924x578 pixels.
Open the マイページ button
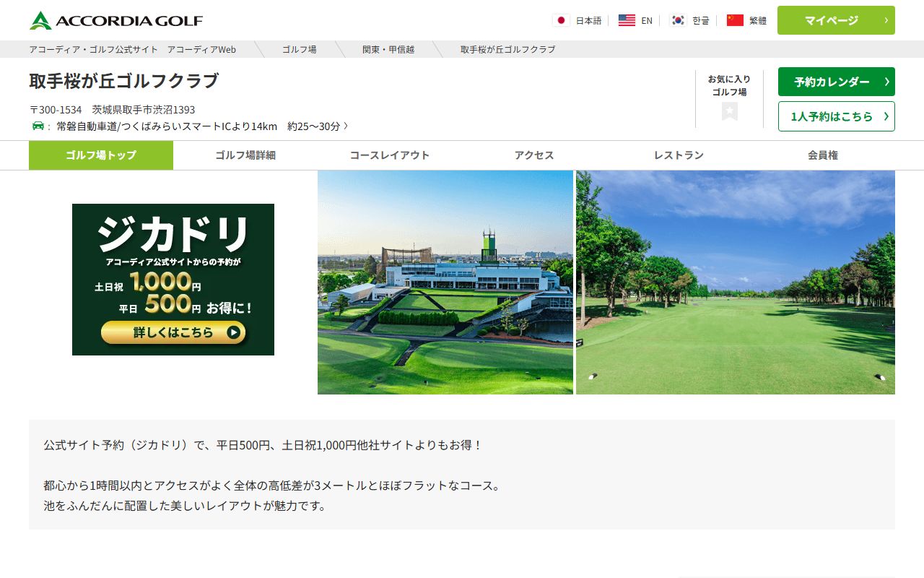(x=836, y=20)
